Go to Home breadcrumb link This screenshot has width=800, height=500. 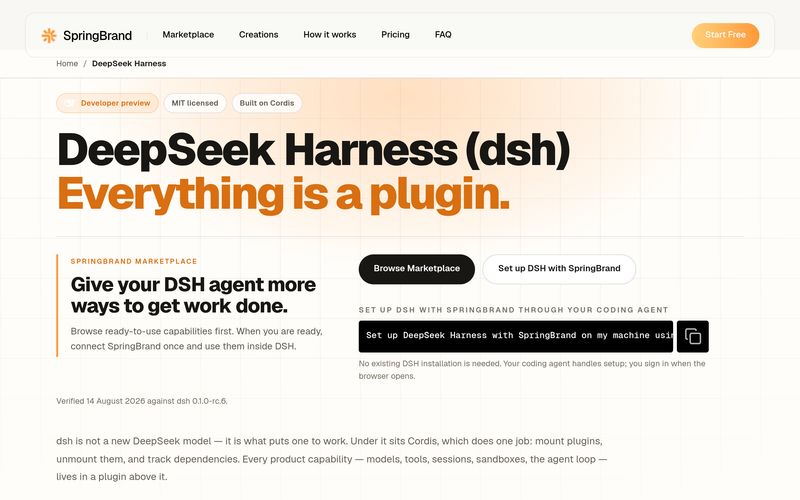coord(67,64)
